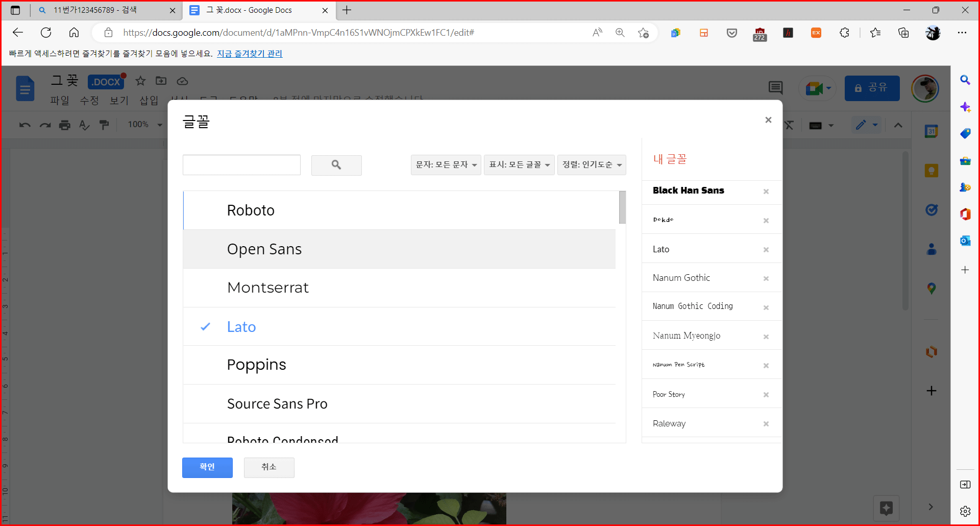Image resolution: width=980 pixels, height=526 pixels.
Task: Click the redo arrow in Docs toolbar
Action: pos(45,125)
